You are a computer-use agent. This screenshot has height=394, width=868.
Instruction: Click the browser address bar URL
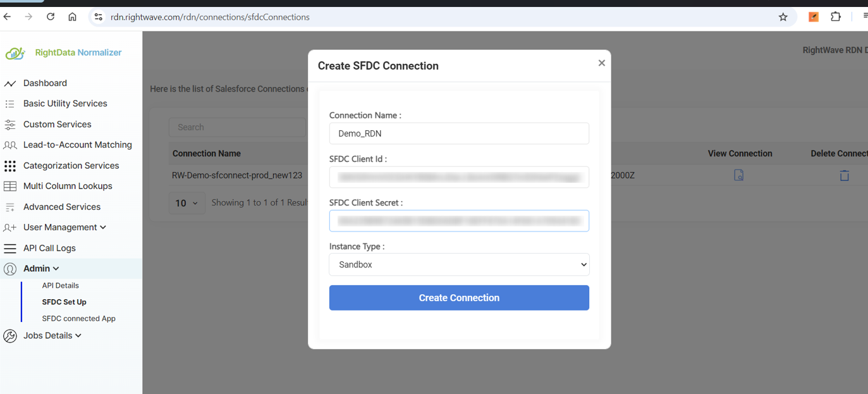pyautogui.click(x=210, y=17)
